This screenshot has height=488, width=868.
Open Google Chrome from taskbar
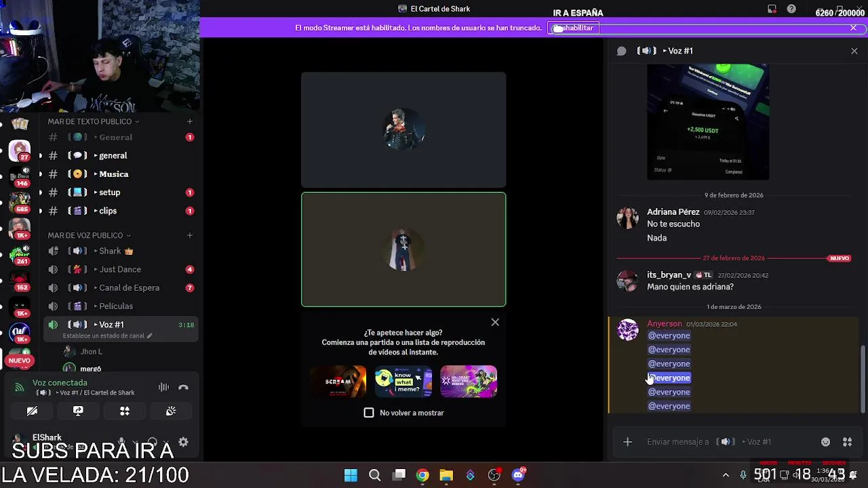coord(422,475)
